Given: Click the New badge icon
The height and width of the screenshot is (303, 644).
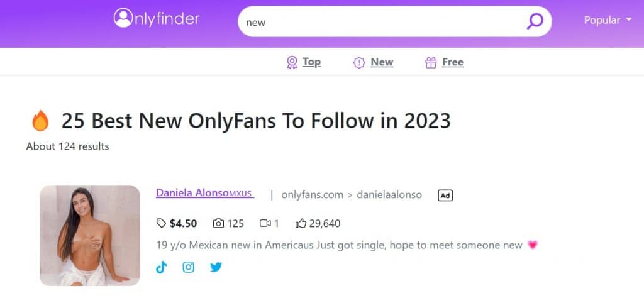Looking at the screenshot, I should pyautogui.click(x=359, y=62).
